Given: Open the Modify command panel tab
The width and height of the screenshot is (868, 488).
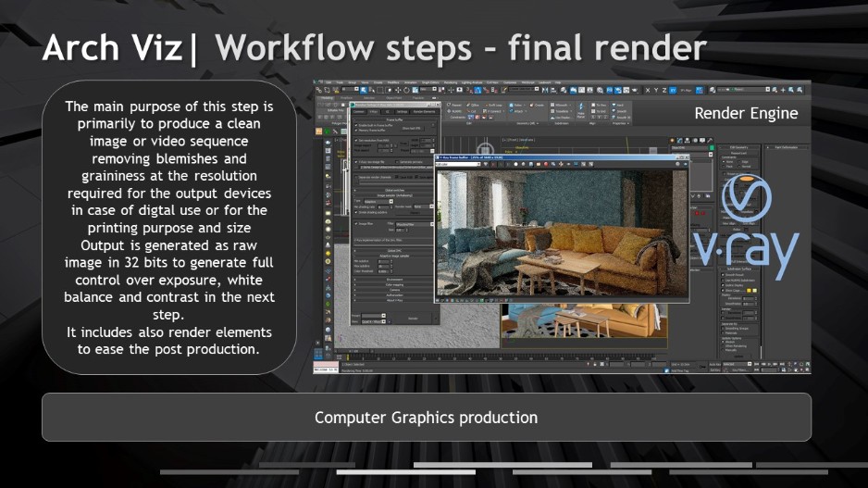Looking at the screenshot, I should (680, 140).
